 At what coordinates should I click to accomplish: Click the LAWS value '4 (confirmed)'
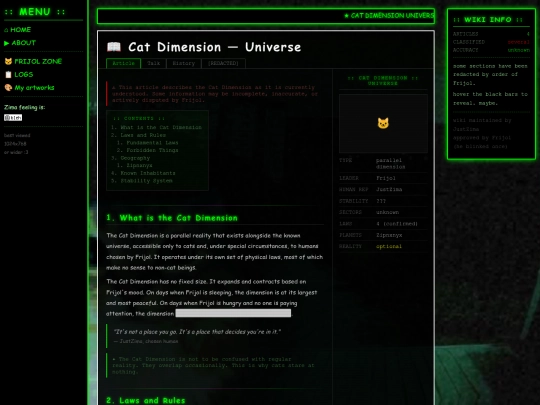[x=397, y=224]
